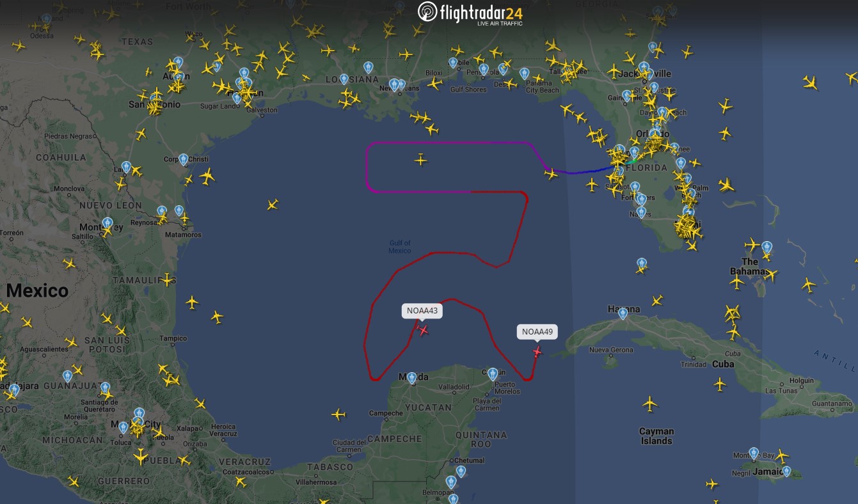Select the yellow plane inside the purple track loop
858x504 pixels.
tap(420, 159)
